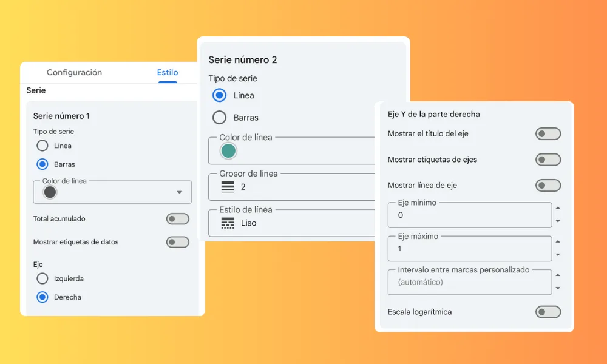607x364 pixels.
Task: Click the line thickness icon in Grosor de línea
Action: click(x=227, y=187)
